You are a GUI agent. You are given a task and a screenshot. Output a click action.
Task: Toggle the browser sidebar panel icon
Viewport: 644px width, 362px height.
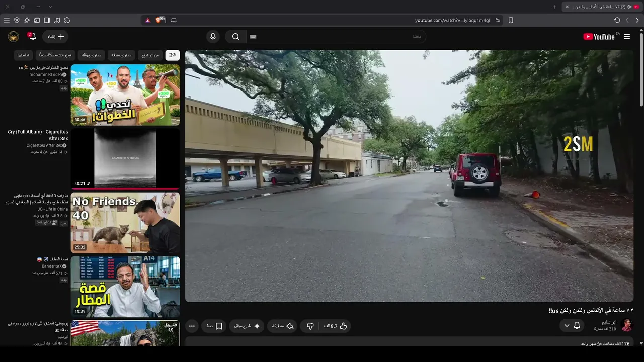pos(47,20)
